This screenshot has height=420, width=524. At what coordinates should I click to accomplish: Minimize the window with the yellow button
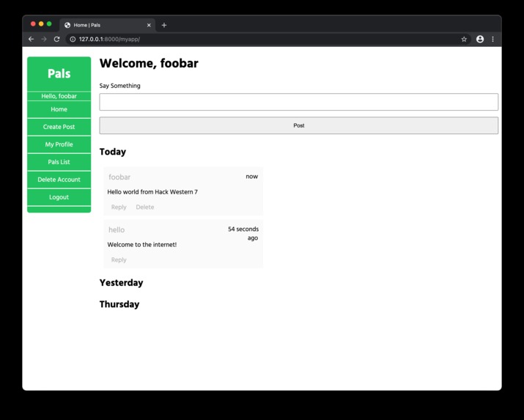point(41,23)
